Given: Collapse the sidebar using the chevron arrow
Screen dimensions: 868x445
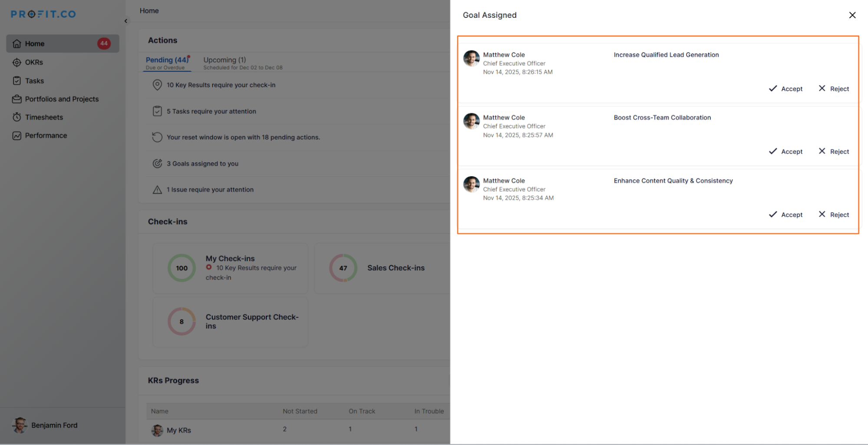Looking at the screenshot, I should tap(126, 21).
